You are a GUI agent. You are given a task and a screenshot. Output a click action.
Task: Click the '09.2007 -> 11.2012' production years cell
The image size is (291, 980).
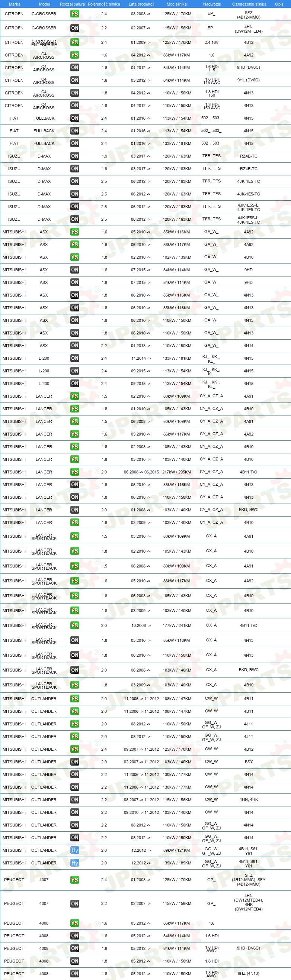(x=141, y=750)
